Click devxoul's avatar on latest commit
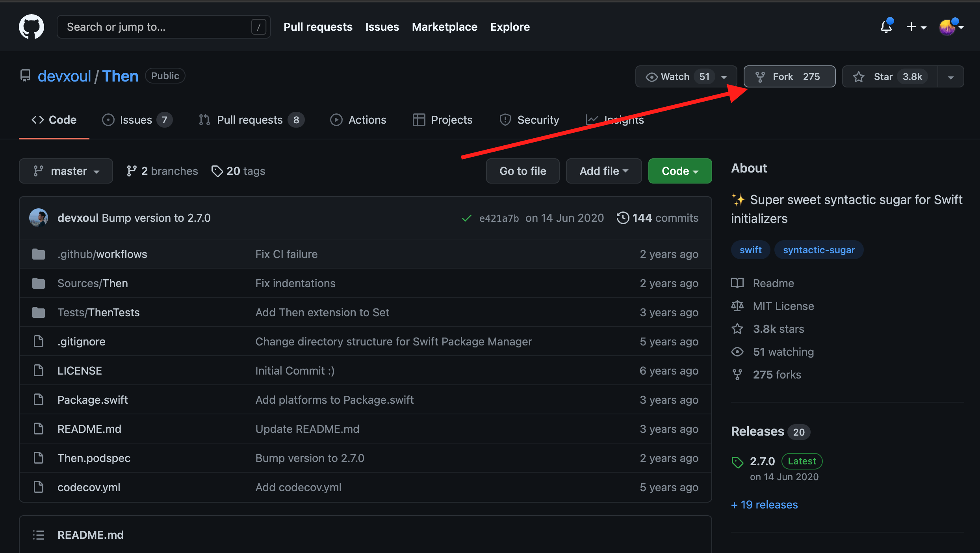The width and height of the screenshot is (980, 553). coord(39,218)
